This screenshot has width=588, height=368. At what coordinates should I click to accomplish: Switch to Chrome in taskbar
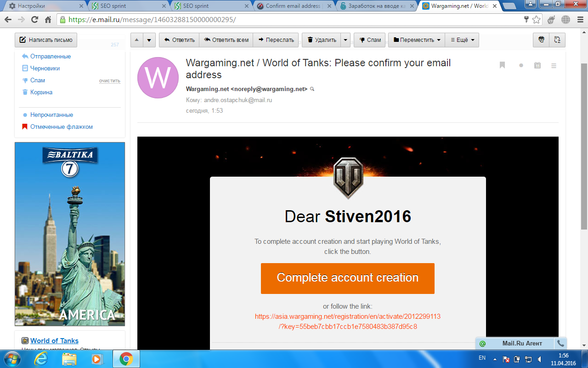(x=126, y=359)
